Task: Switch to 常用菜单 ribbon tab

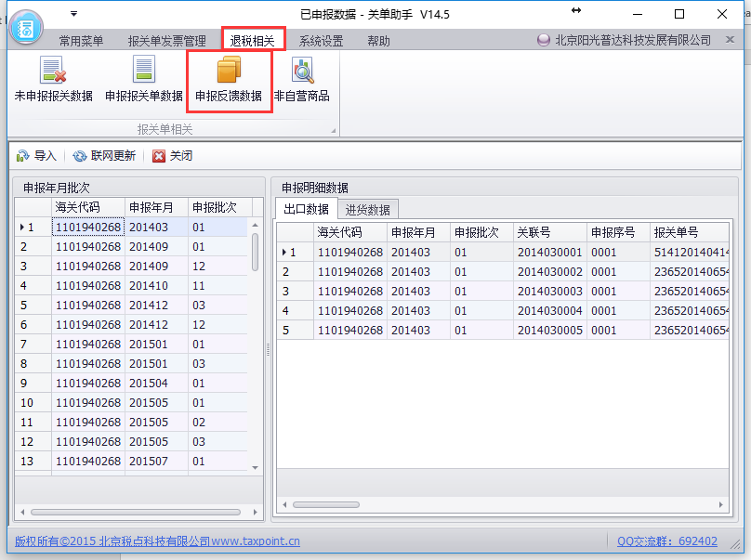Action: 82,41
